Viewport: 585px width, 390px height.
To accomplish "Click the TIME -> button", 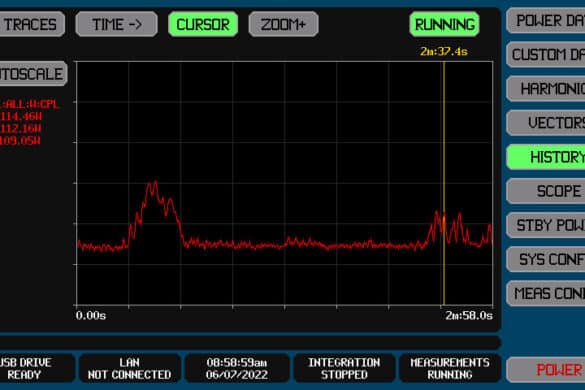I will click(116, 24).
